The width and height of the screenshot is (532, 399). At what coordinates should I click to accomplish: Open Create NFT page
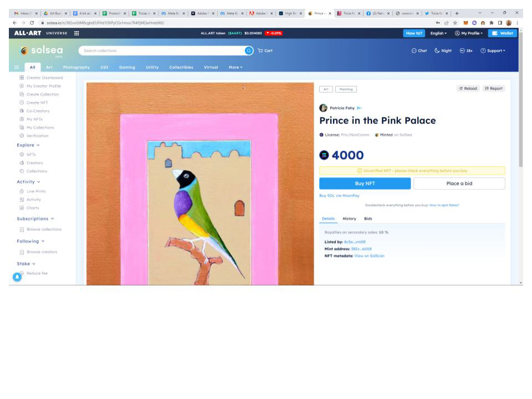(x=34, y=103)
